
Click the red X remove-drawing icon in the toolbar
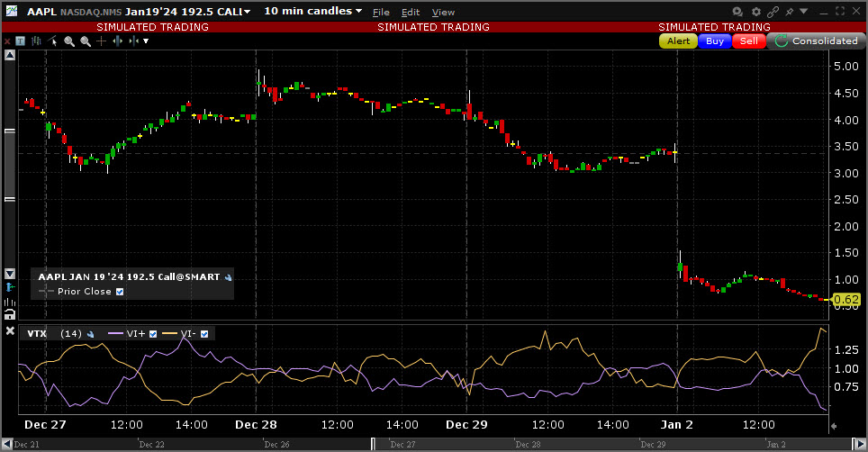coord(7,41)
